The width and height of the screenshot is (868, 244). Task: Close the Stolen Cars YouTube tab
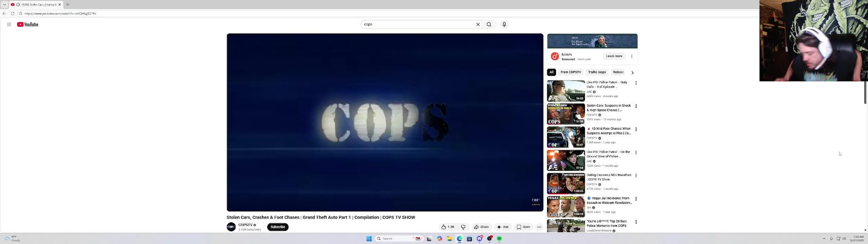(60, 4)
